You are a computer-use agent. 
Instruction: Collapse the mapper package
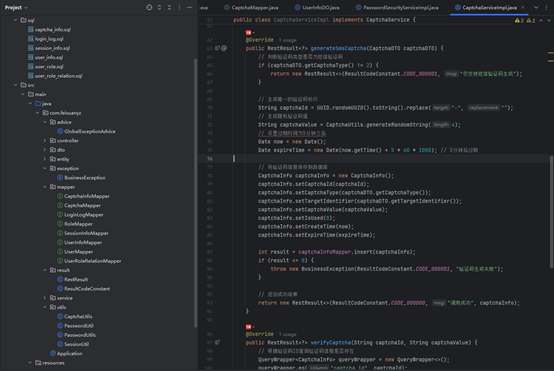[45, 187]
